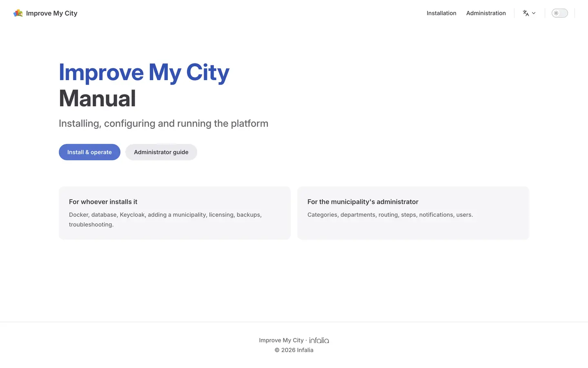
Task: Click the Install & operate button
Action: [89, 152]
